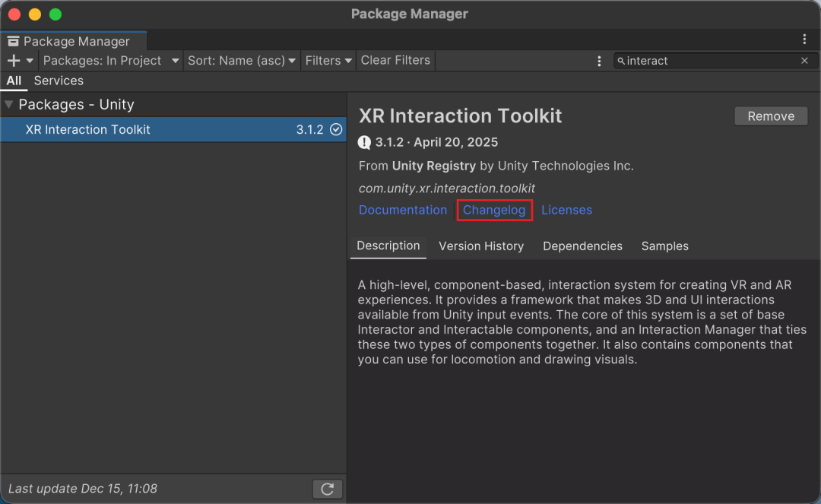Click the package description paragraph
The width and height of the screenshot is (821, 504).
(x=582, y=322)
